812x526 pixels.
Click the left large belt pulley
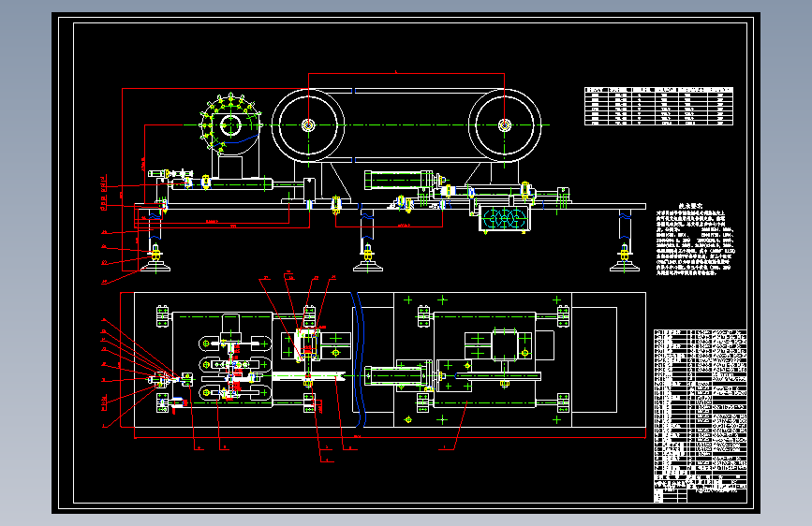(x=308, y=125)
